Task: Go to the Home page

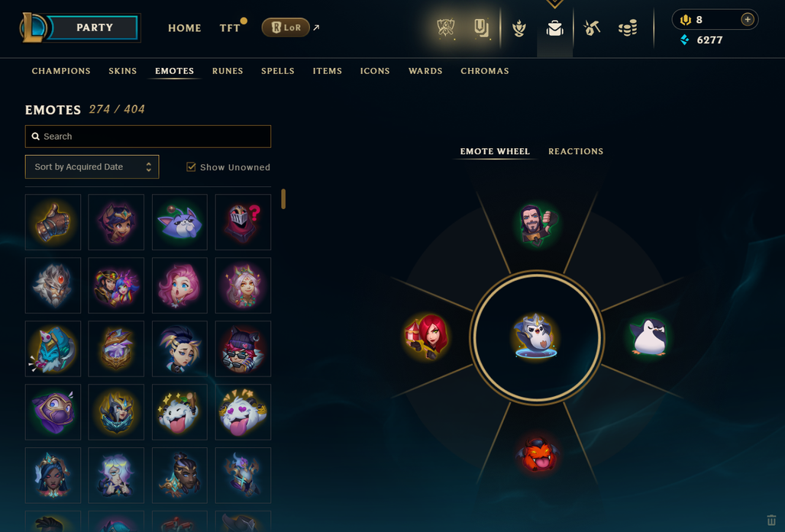Action: point(185,28)
